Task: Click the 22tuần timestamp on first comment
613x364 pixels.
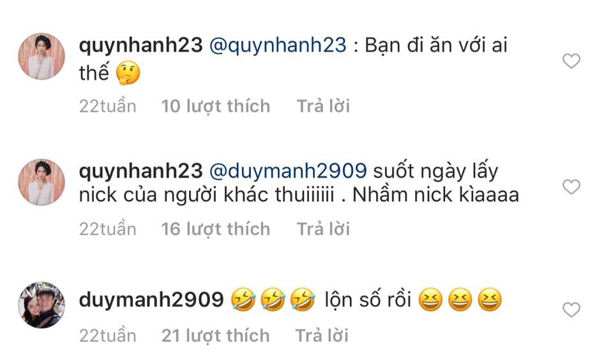Action: pos(107,107)
